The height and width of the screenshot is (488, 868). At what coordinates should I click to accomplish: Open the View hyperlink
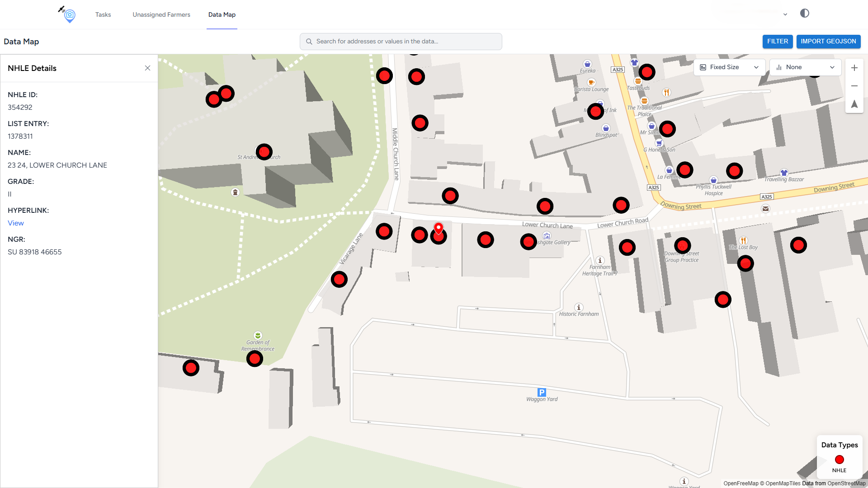(x=16, y=223)
